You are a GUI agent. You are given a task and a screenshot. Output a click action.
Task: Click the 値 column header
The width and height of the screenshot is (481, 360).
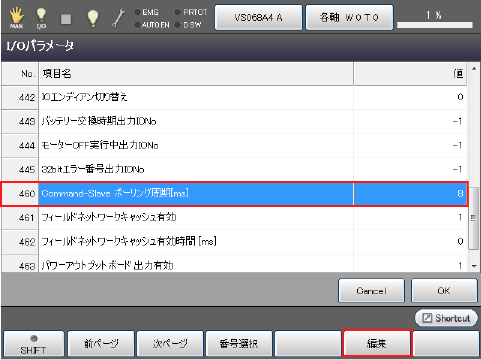(x=410, y=74)
